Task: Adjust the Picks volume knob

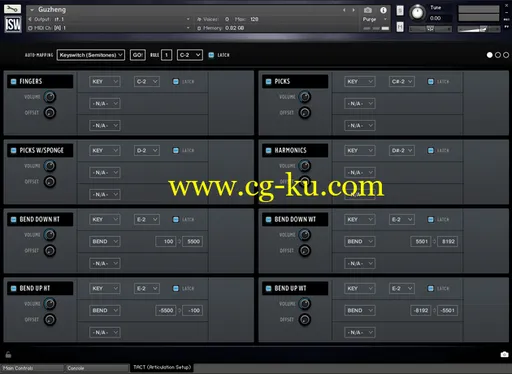Action: (305, 97)
